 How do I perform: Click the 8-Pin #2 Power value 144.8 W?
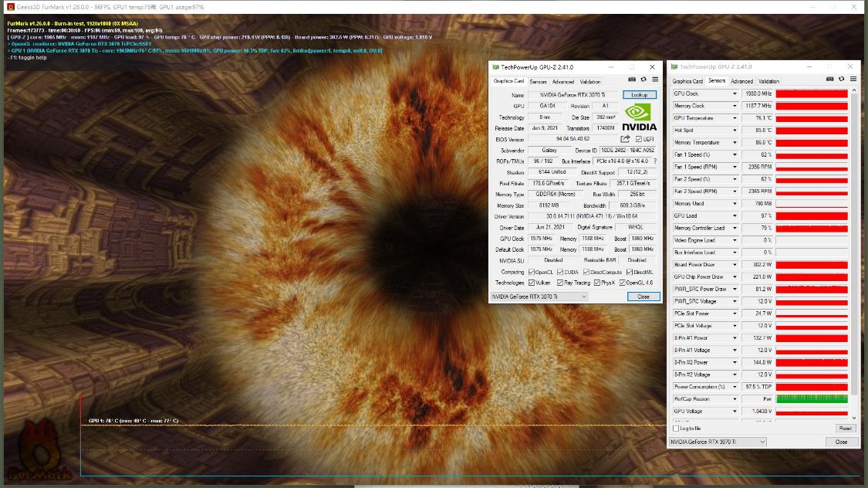click(x=758, y=362)
